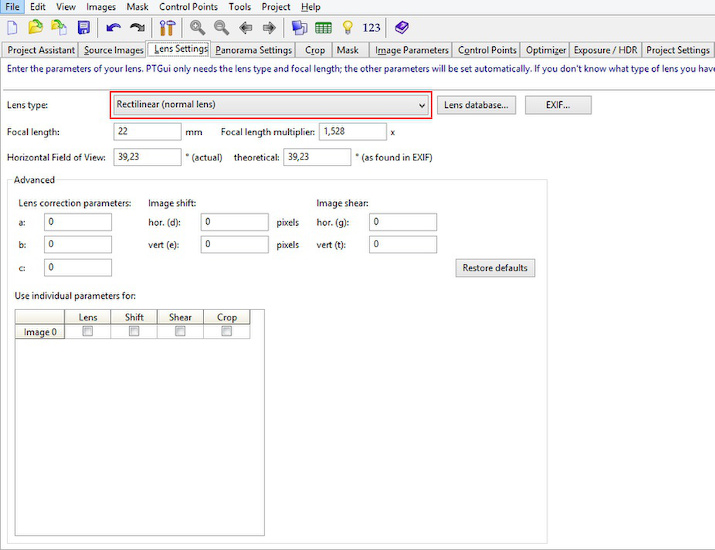
Task: Click the New project icon
Action: (13, 28)
